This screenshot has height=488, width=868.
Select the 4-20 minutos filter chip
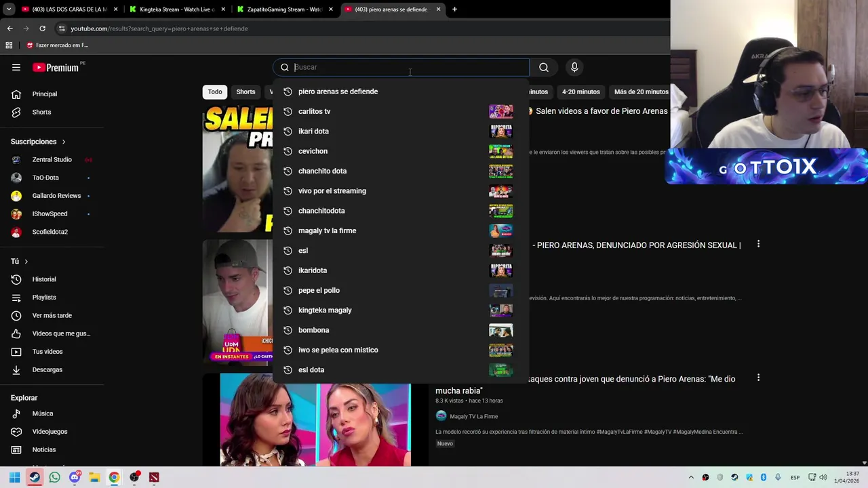pyautogui.click(x=580, y=91)
